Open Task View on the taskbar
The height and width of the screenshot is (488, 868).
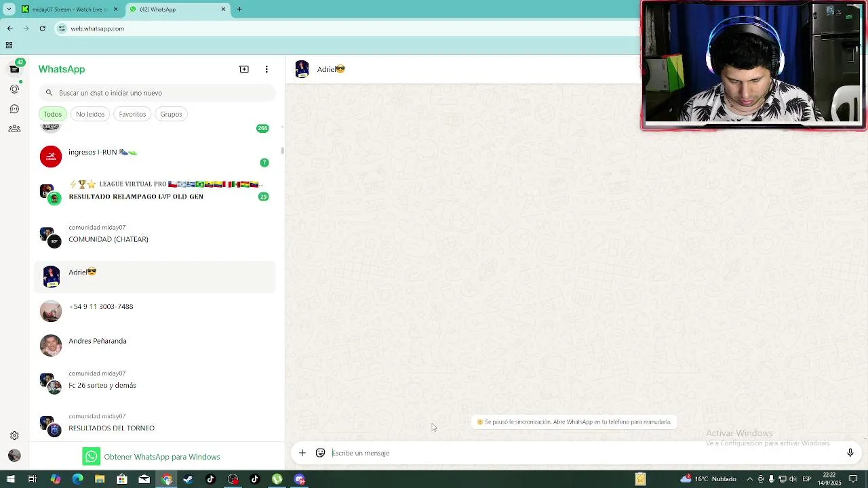32,479
